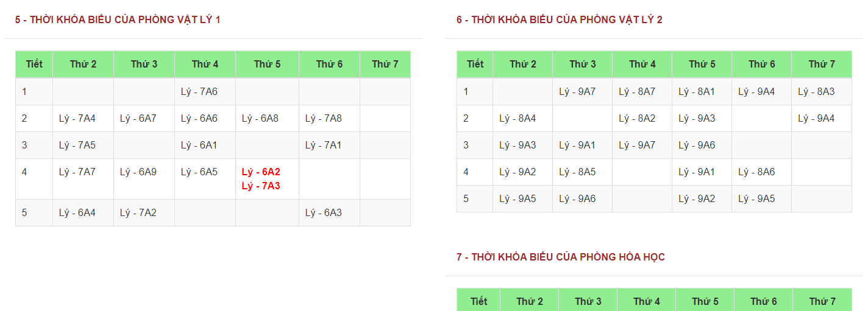This screenshot has height=311, width=868.
Task: Open the Phòng Hóa Học timetable heading
Action: (x=560, y=257)
